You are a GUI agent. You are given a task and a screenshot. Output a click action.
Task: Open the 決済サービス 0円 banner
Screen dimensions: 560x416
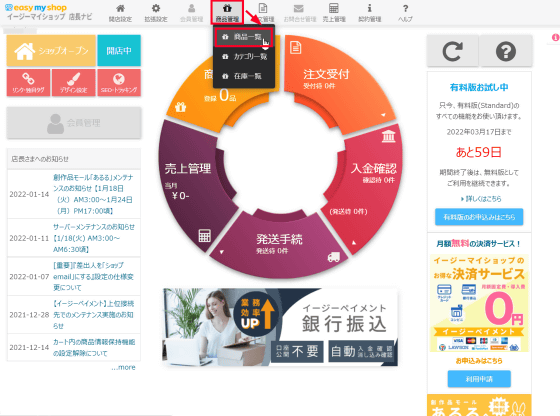coord(479,303)
